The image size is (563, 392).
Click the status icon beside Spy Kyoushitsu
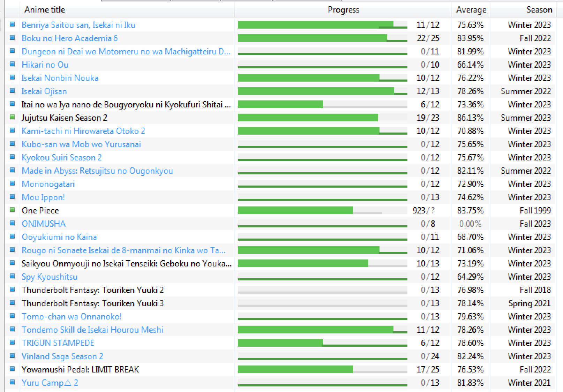tap(12, 276)
